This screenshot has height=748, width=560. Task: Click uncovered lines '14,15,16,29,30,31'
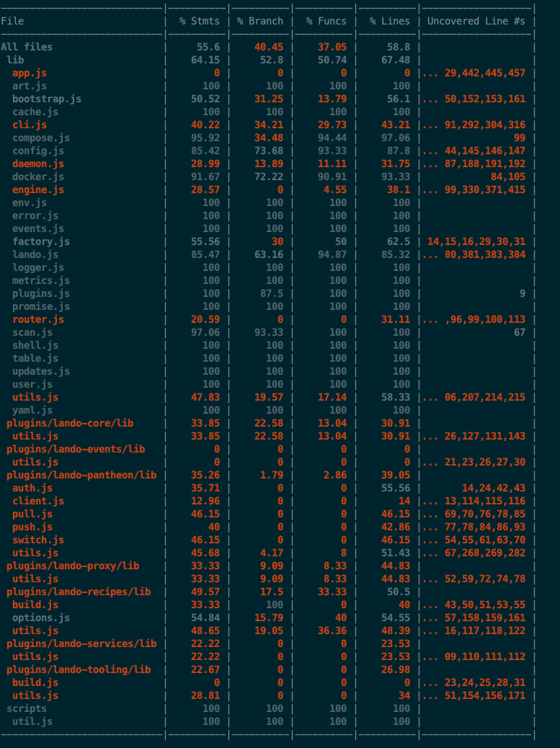[x=476, y=241]
